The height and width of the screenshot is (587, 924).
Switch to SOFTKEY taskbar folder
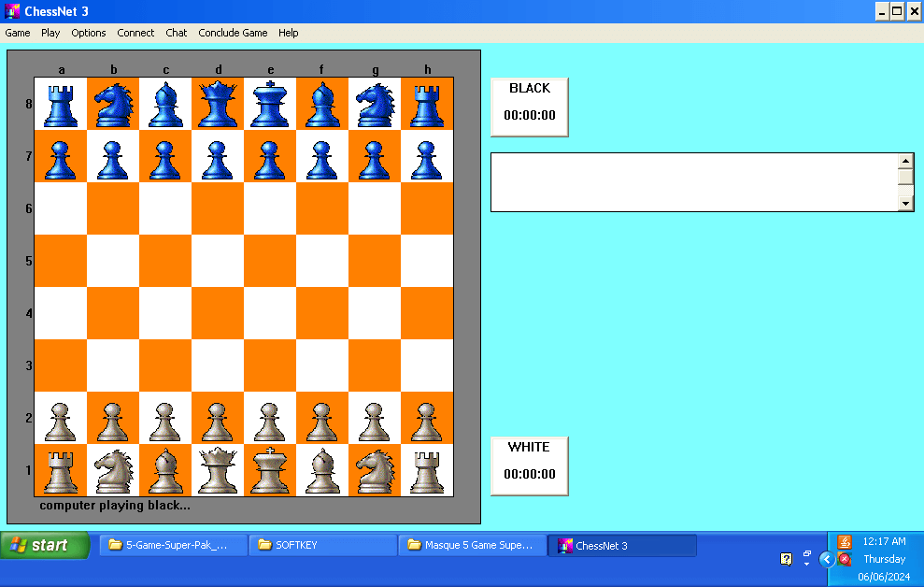[x=323, y=545]
